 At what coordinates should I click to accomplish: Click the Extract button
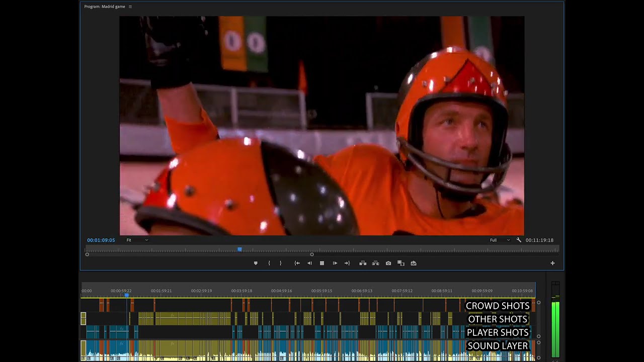(x=375, y=263)
